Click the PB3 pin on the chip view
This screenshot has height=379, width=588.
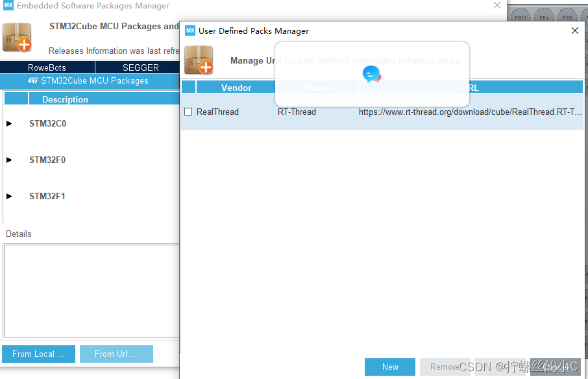[567, 18]
